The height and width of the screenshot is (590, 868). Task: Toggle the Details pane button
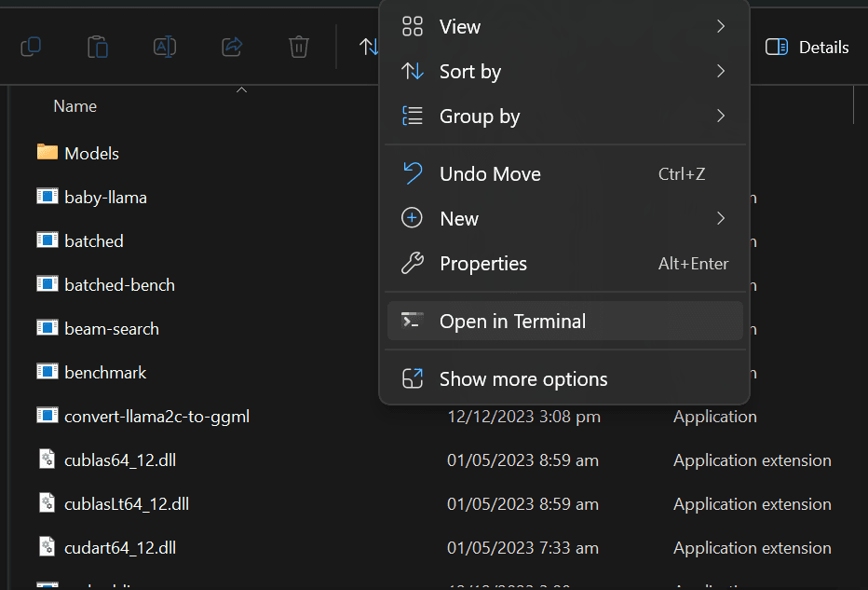pyautogui.click(x=807, y=48)
